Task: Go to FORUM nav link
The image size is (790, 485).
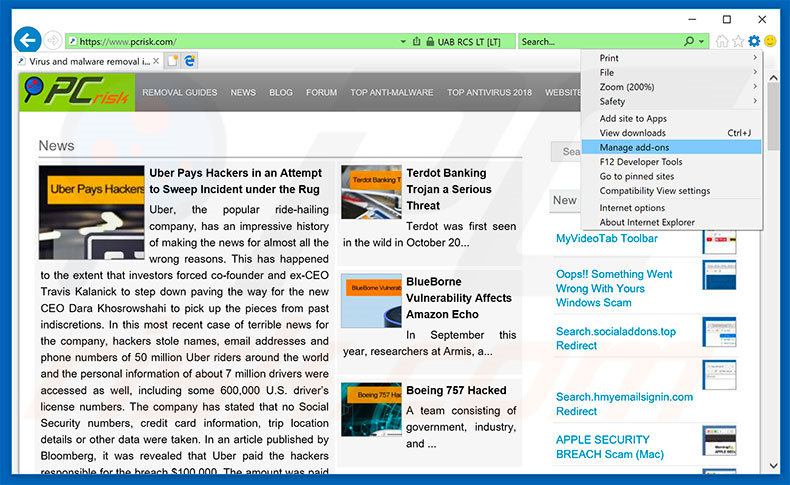Action: (321, 93)
